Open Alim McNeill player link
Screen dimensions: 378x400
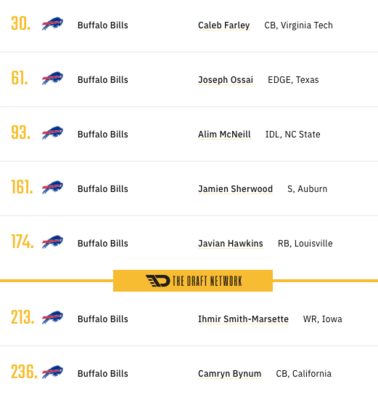224,134
